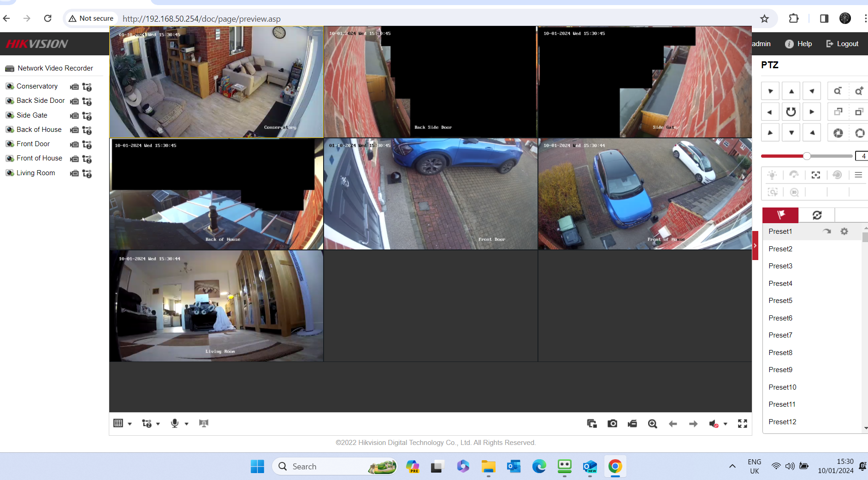Open the 3D positioning tool

tap(794, 192)
